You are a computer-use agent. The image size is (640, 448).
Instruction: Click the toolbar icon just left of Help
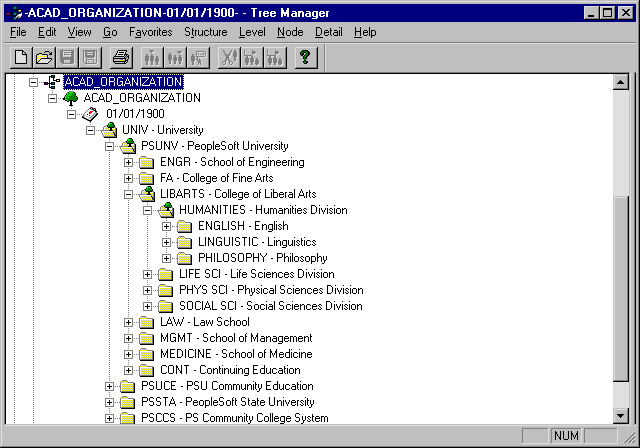pos(275,57)
